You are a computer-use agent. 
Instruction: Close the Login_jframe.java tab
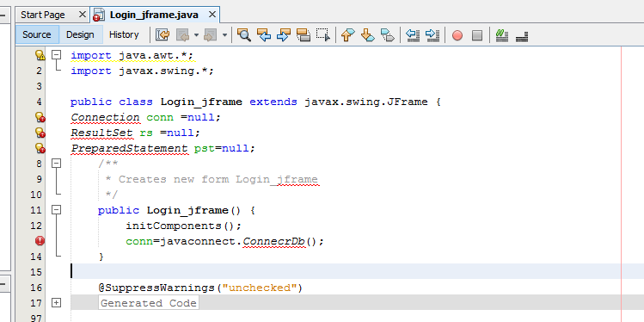[212, 15]
